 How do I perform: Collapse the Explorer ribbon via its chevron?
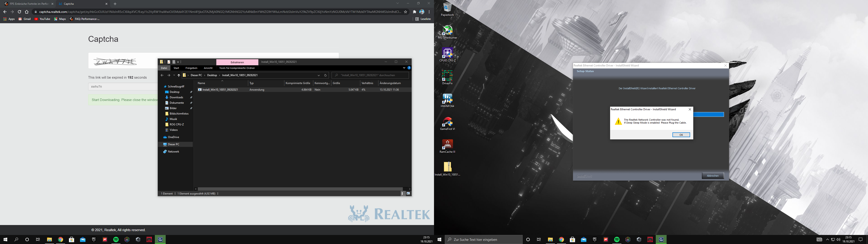(404, 68)
